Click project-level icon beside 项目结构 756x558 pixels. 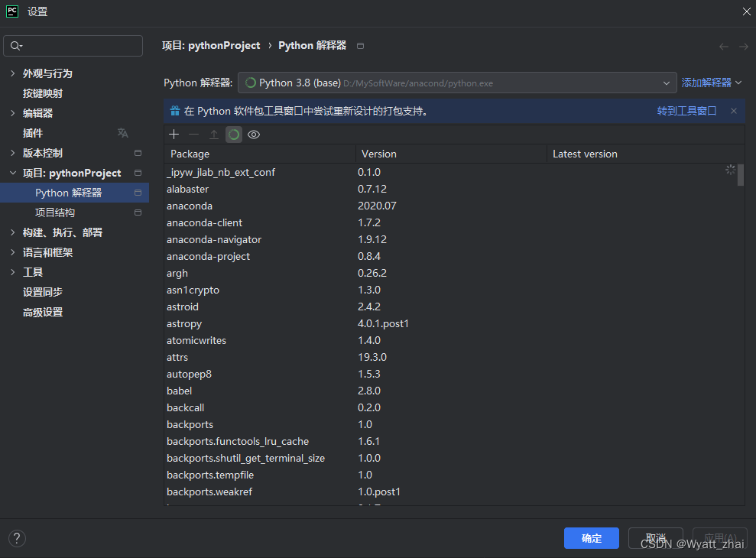(x=138, y=212)
